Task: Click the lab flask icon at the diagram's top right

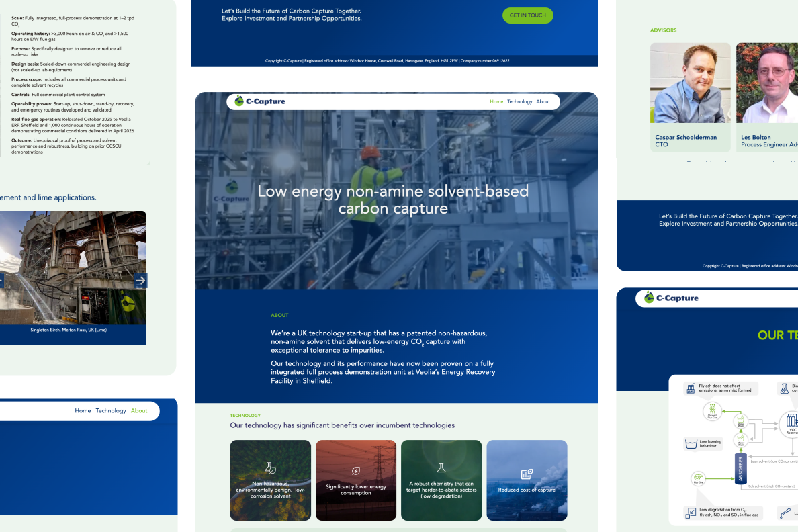Action: (785, 388)
